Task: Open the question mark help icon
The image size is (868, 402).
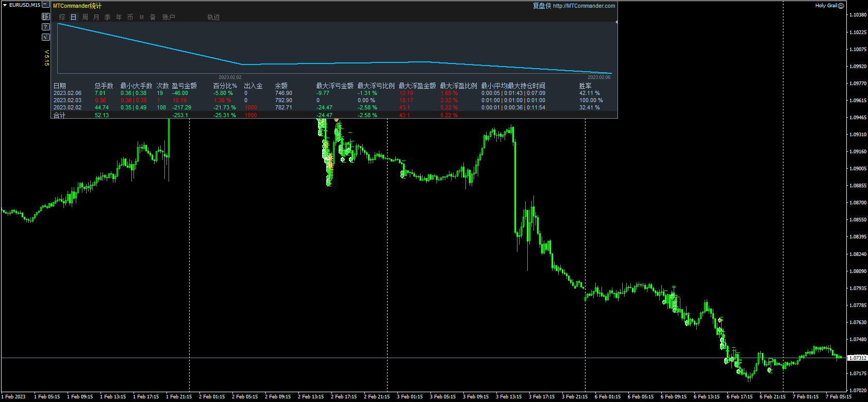Action: 46,27
